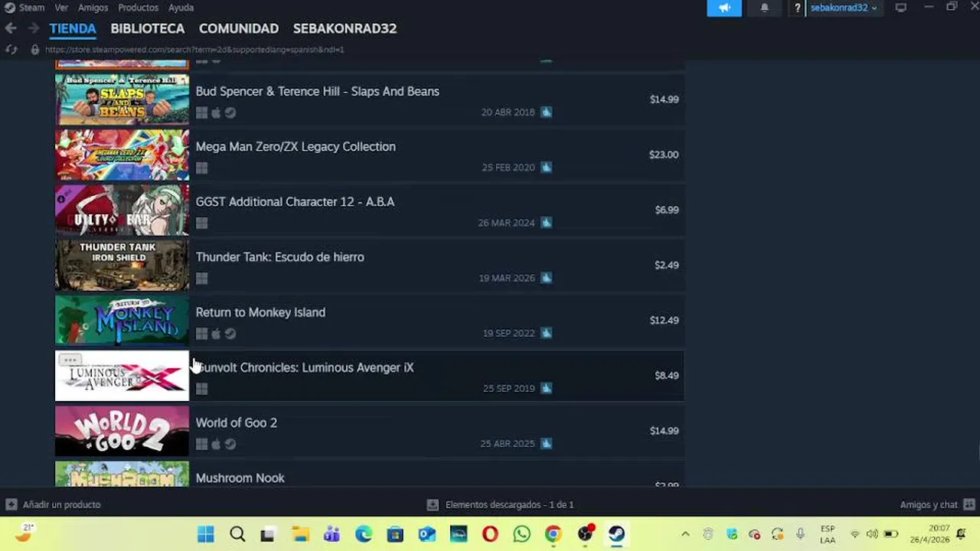Switch to Big Picture mode icon
980x551 pixels.
(x=901, y=8)
